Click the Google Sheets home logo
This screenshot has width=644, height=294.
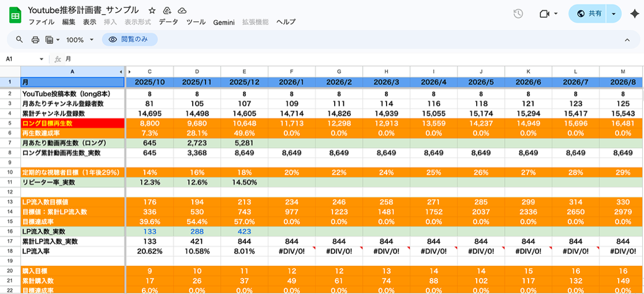click(15, 16)
